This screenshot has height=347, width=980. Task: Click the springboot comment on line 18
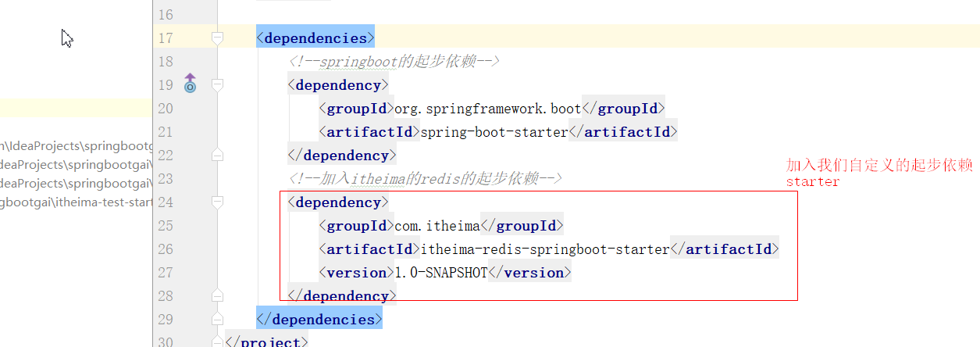tap(393, 62)
